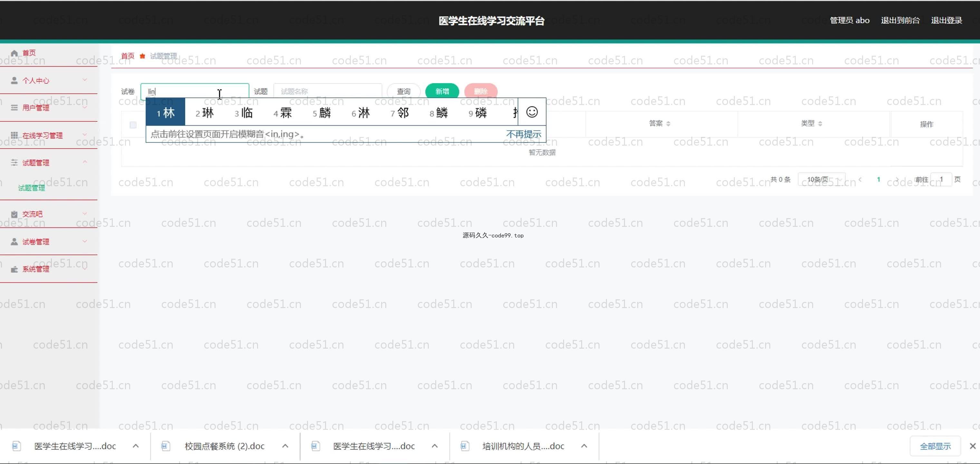Viewport: 980px width, 464px height.
Task: Open the 交流吧 sidebar menu
Action: coord(49,214)
